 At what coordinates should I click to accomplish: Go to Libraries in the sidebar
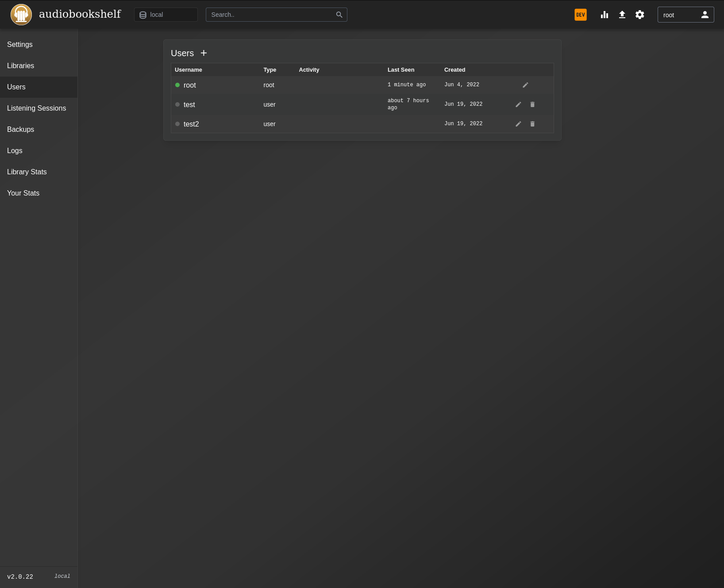point(39,66)
